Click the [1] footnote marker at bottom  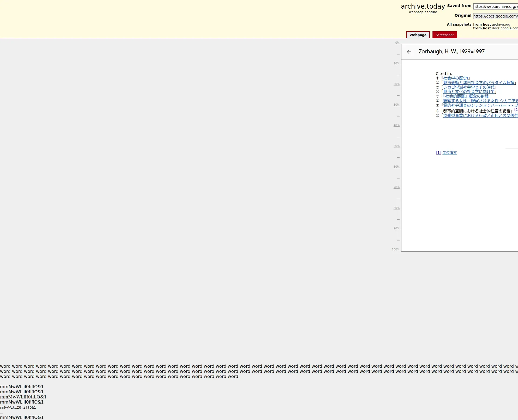pyautogui.click(x=438, y=153)
